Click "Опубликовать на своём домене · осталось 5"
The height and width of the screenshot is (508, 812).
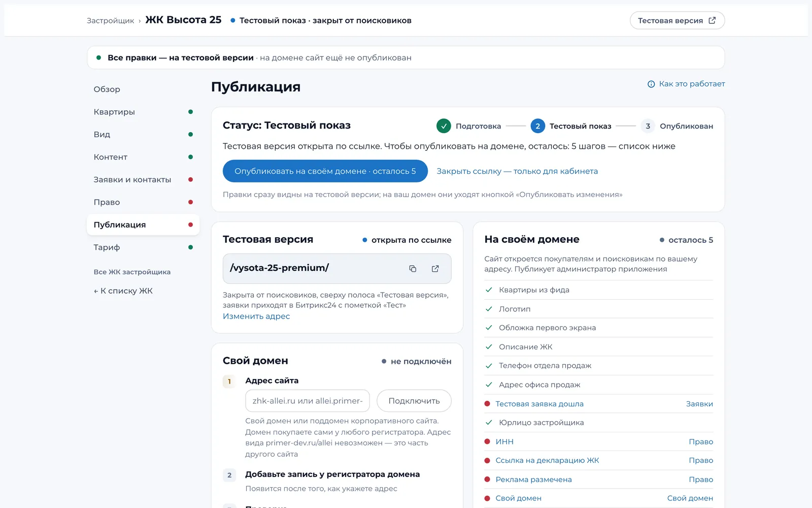[325, 171]
